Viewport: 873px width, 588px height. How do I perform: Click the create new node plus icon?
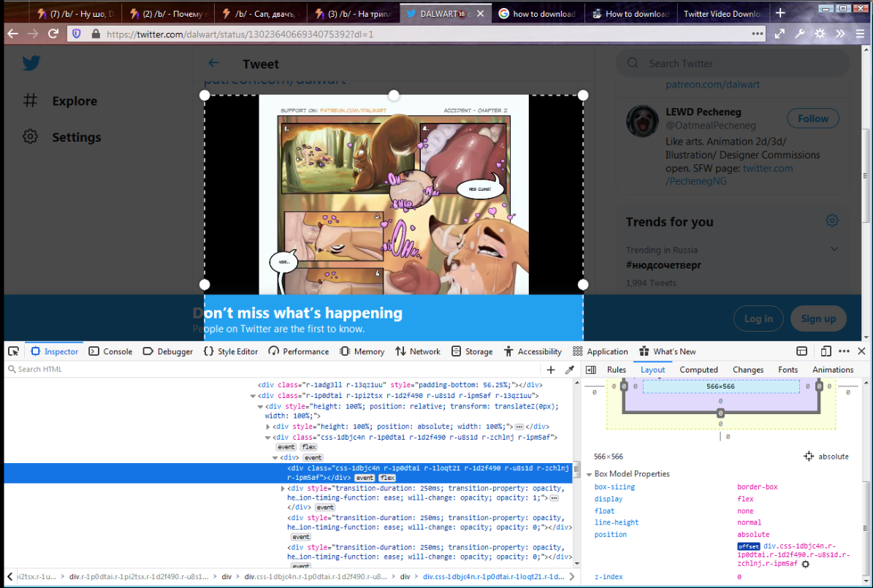coord(551,369)
